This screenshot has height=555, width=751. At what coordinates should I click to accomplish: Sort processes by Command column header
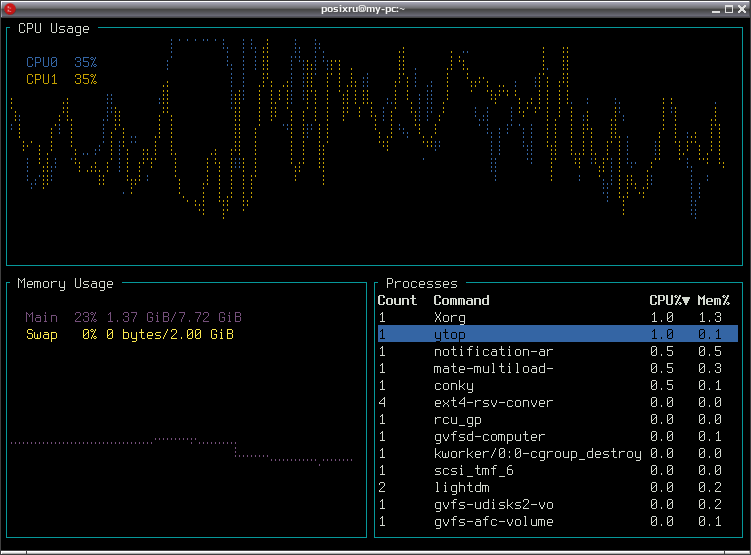click(x=461, y=300)
